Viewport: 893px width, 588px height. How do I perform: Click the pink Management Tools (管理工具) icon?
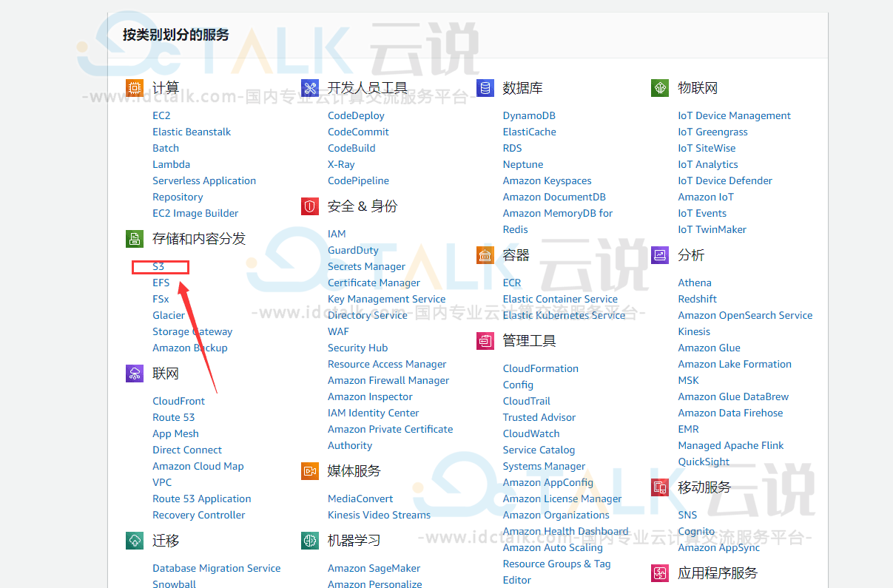point(485,341)
